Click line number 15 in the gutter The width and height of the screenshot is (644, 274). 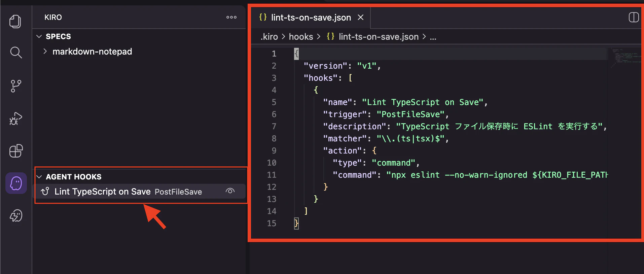click(x=272, y=224)
